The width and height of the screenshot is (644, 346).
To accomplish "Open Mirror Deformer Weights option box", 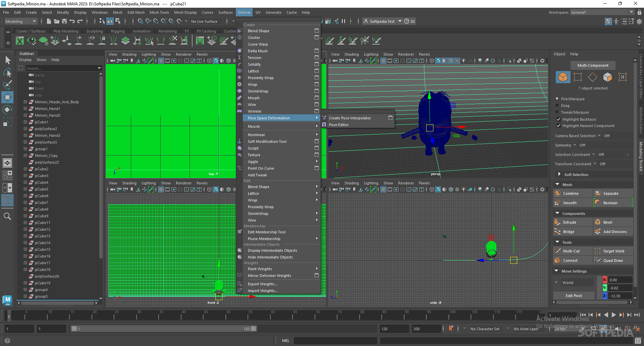I will [316, 275].
